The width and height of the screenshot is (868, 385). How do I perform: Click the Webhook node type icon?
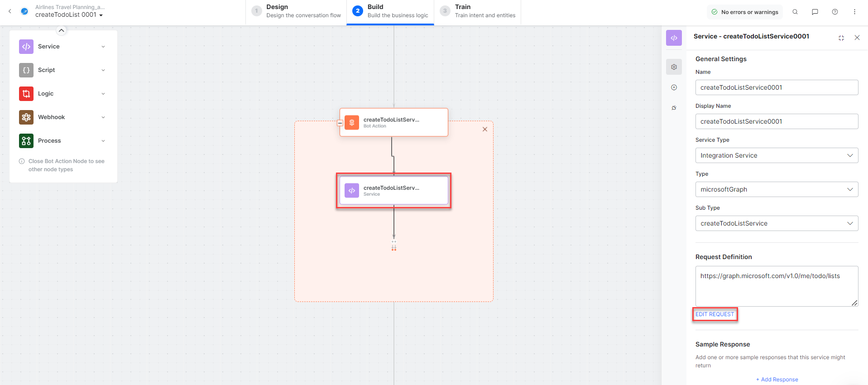click(x=26, y=117)
